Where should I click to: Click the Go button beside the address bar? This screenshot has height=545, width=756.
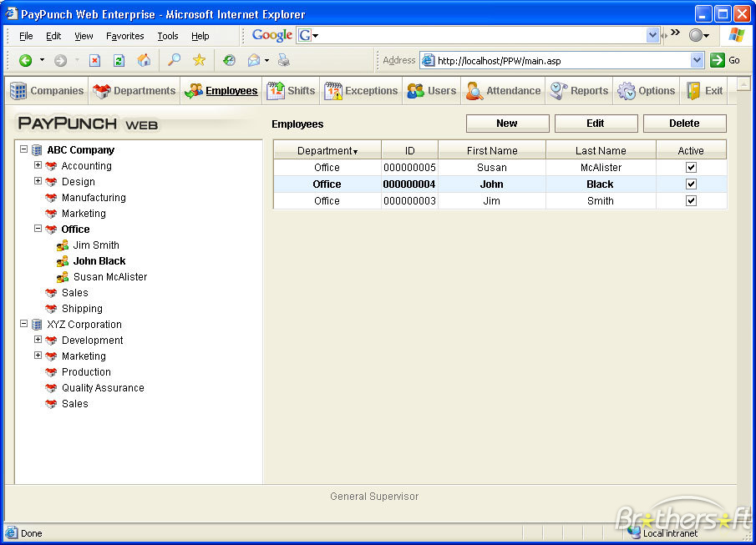[x=725, y=60]
